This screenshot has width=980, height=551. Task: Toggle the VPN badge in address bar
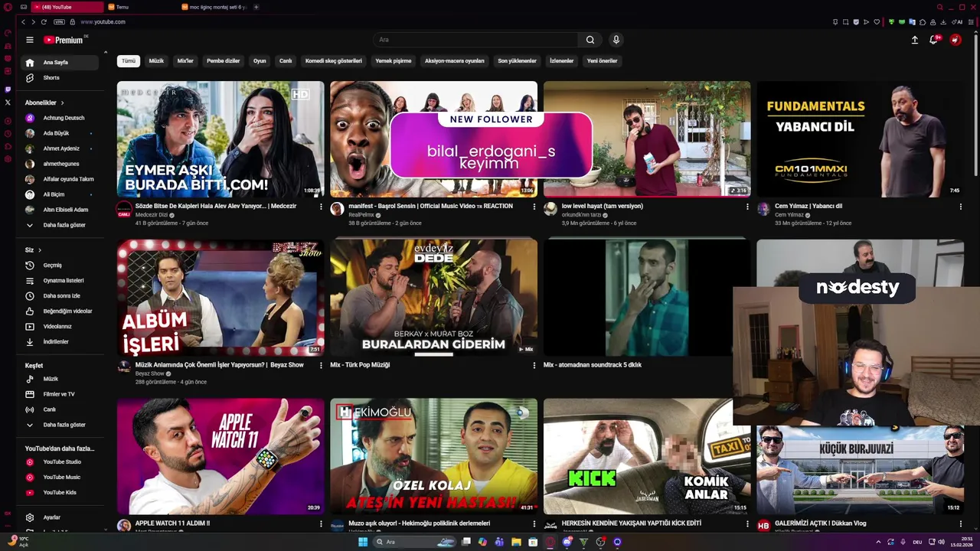tap(60, 22)
